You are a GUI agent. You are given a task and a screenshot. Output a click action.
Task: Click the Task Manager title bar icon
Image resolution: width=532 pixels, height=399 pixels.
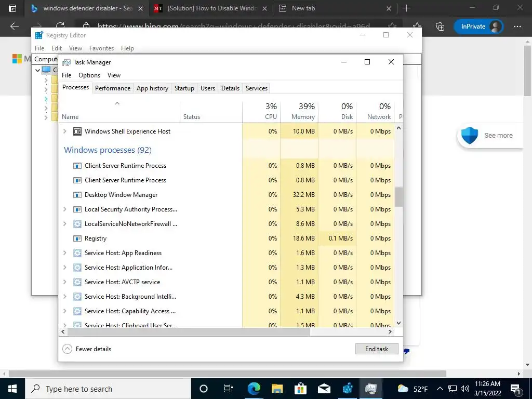point(66,62)
